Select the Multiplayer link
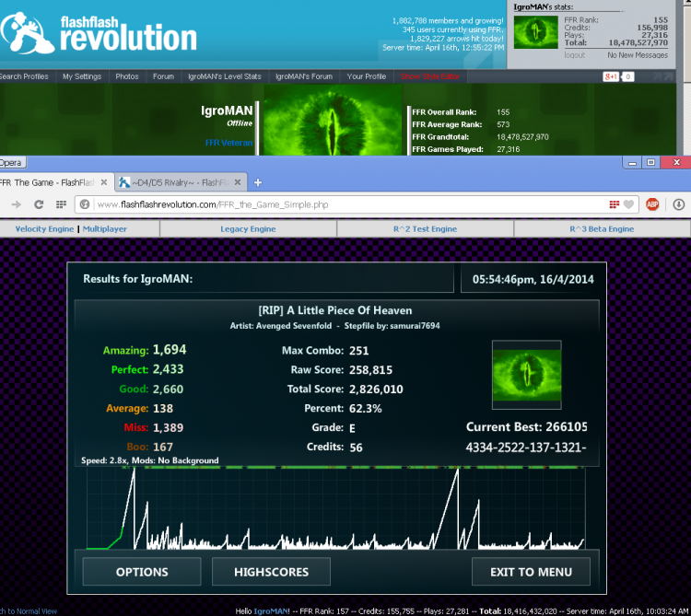The image size is (691, 616). pos(105,229)
